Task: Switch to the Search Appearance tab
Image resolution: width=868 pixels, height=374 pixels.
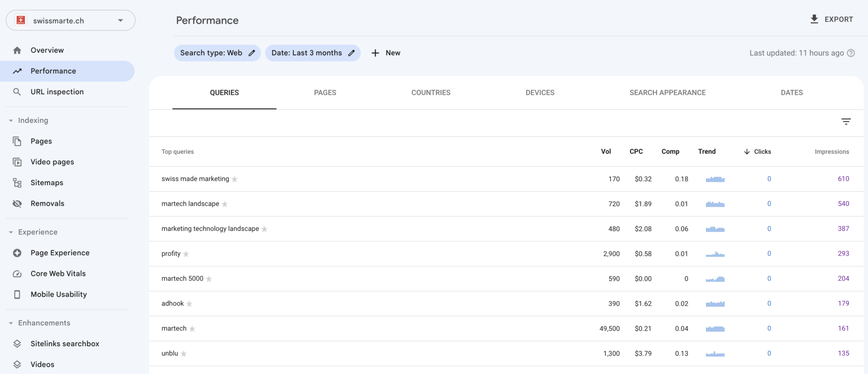Action: (x=668, y=93)
